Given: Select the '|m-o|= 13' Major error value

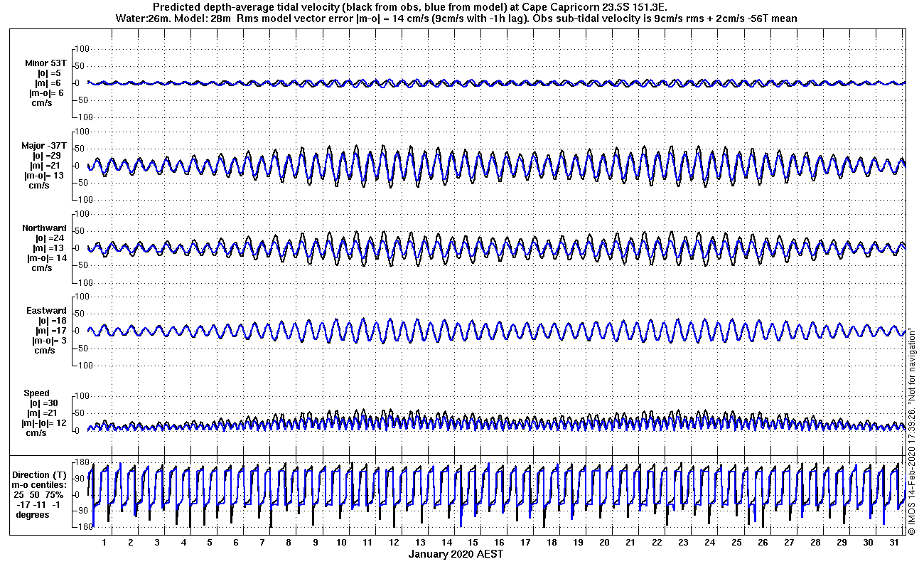Looking at the screenshot, I should point(44,176).
